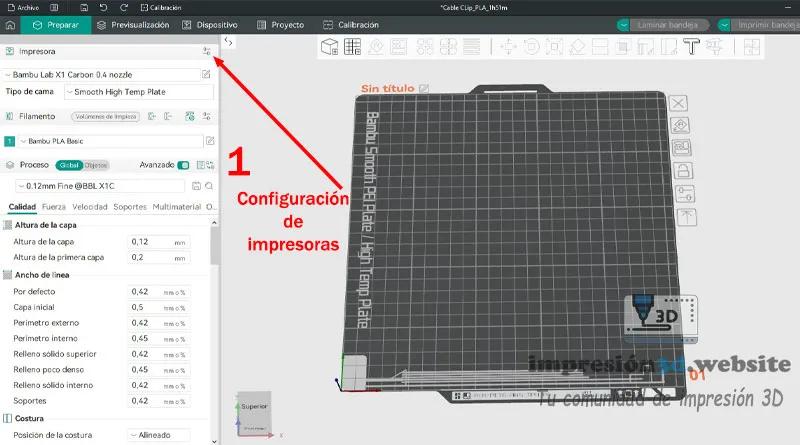The width and height of the screenshot is (800, 445).
Task: Open the Posición de la costura dropdown
Action: pyautogui.click(x=159, y=435)
